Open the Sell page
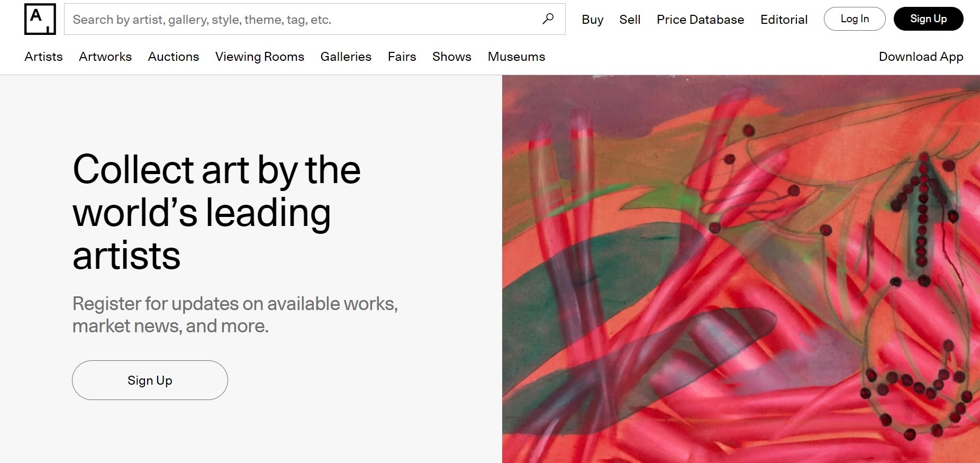The width and height of the screenshot is (980, 463). point(630,20)
